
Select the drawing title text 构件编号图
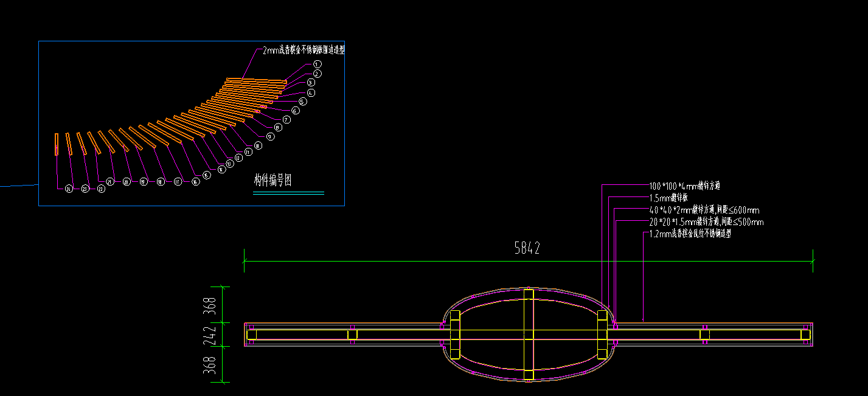point(273,180)
